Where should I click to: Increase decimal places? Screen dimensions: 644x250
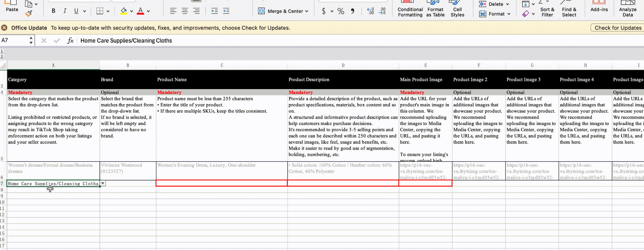coord(371,11)
